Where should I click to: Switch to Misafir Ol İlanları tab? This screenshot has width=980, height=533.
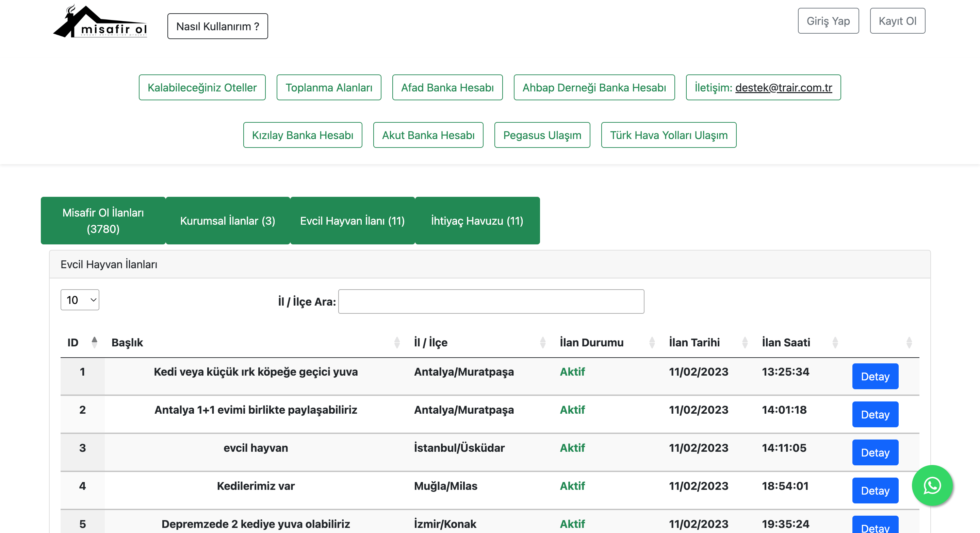pos(103,221)
